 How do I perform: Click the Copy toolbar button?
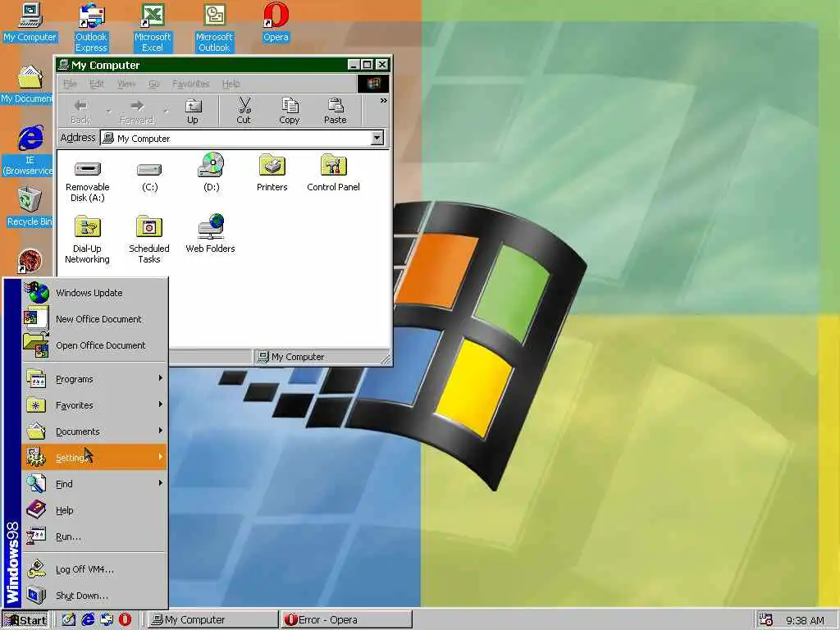point(290,112)
